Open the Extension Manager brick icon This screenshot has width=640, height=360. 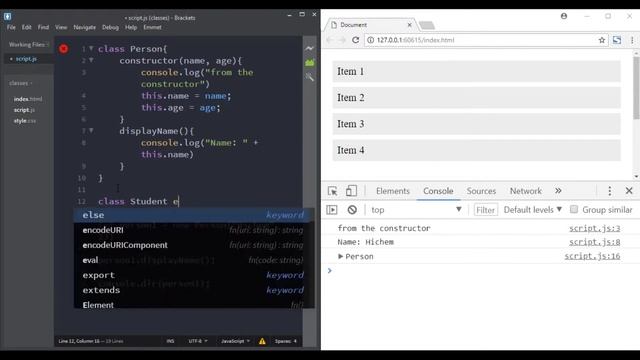[x=310, y=62]
